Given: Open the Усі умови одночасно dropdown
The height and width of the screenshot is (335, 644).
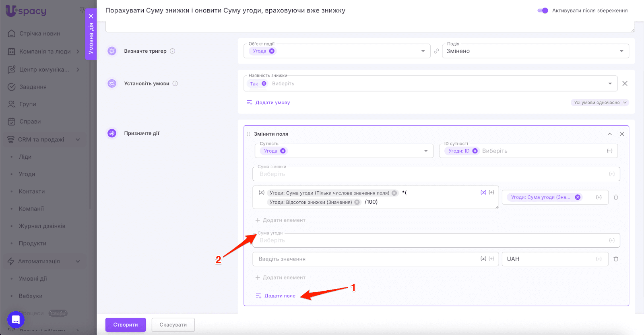Looking at the screenshot, I should [599, 103].
